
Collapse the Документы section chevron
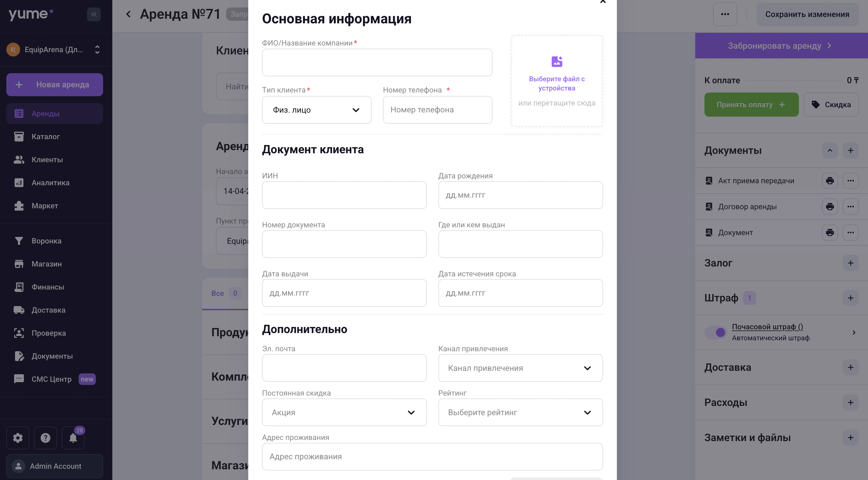click(x=830, y=150)
